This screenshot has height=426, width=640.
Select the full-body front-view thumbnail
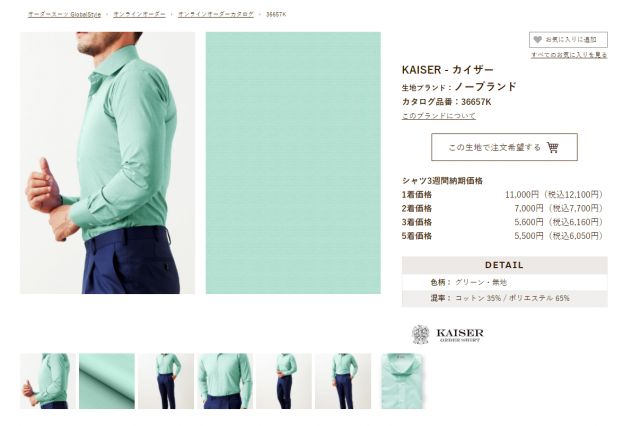166,381
